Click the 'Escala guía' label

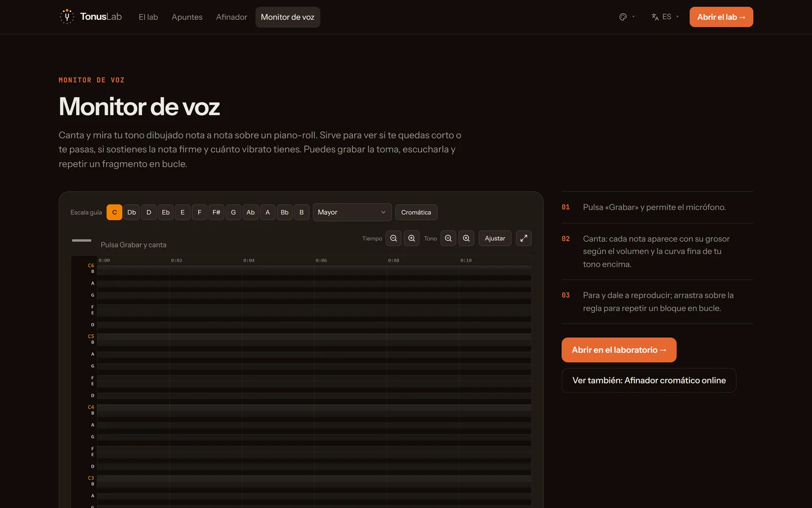point(86,212)
